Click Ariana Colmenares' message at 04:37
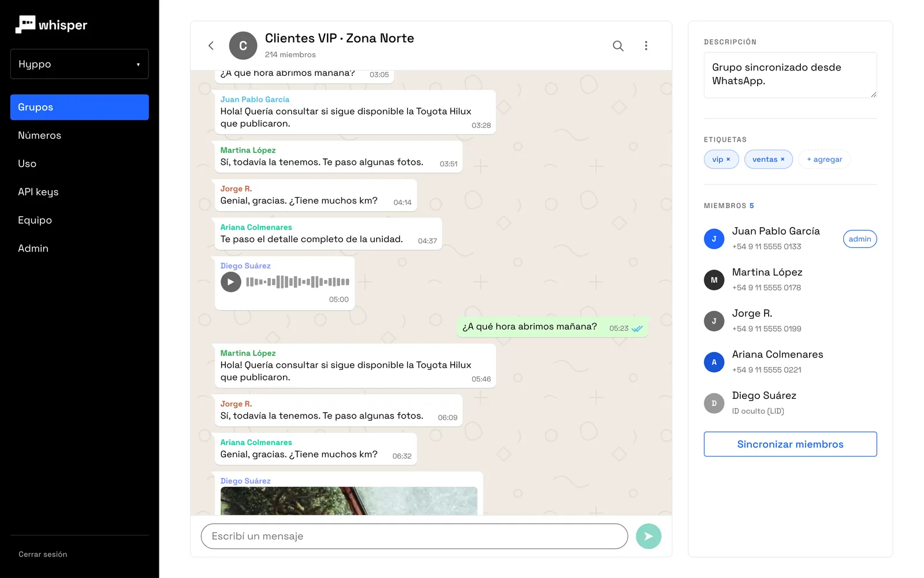This screenshot has height=578, width=924. tap(328, 234)
